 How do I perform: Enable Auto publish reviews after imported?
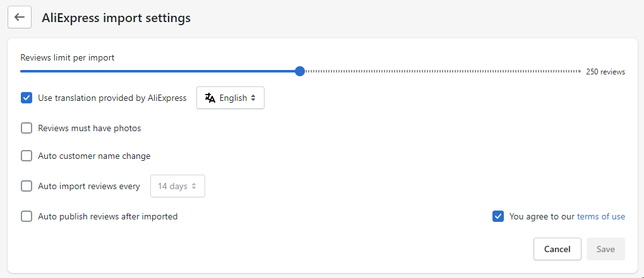pyautogui.click(x=27, y=216)
